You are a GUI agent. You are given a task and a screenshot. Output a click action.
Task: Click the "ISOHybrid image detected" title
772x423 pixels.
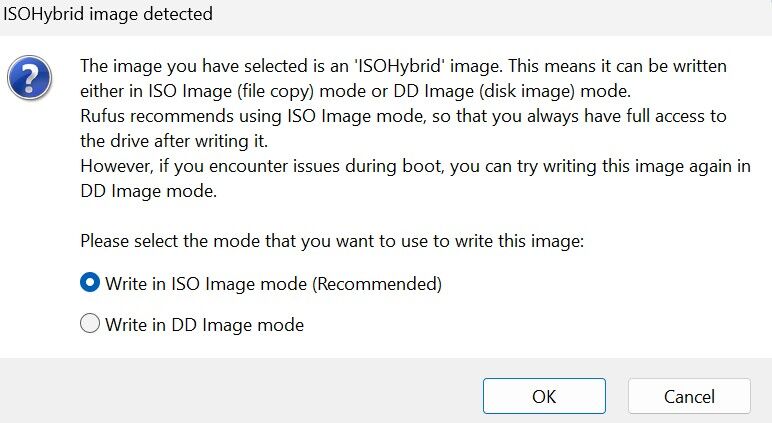point(106,17)
